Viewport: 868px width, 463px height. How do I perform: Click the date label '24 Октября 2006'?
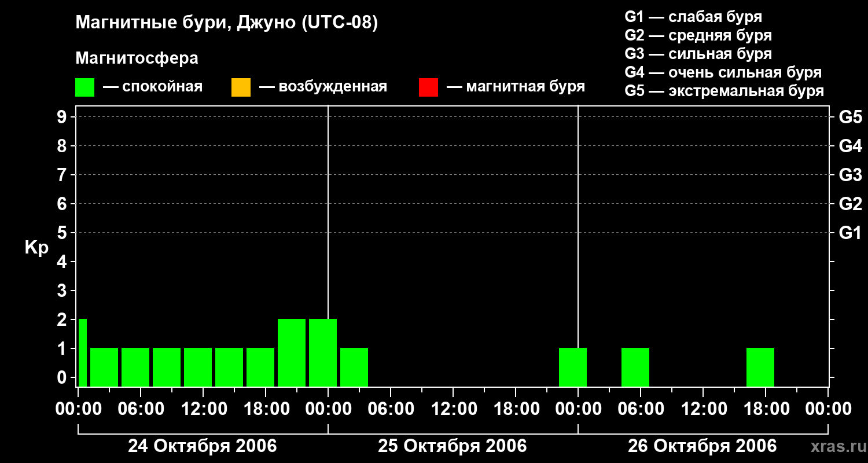tap(203, 446)
